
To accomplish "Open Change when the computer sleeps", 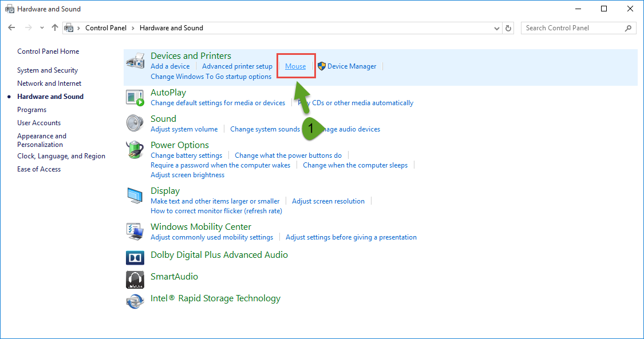I will [355, 165].
